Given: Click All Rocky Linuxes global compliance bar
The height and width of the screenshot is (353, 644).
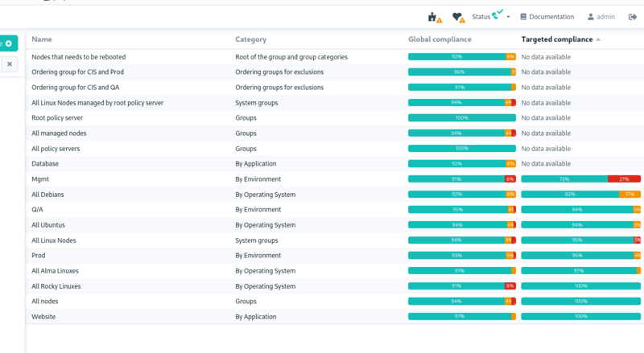Looking at the screenshot, I should 461,286.
